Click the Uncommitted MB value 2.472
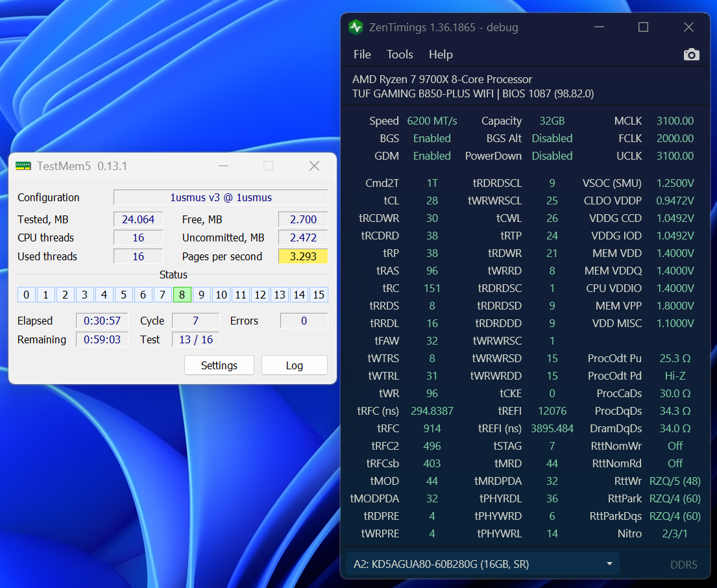The height and width of the screenshot is (588, 717). (303, 238)
